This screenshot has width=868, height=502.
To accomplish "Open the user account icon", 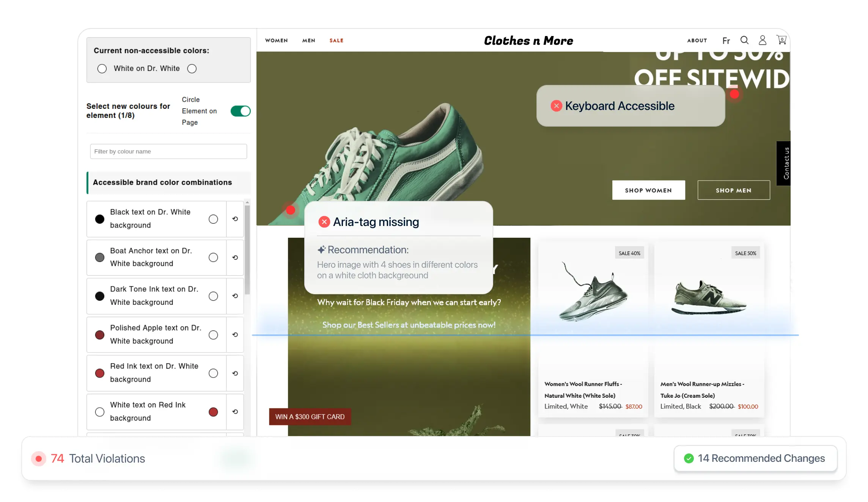I will 763,40.
